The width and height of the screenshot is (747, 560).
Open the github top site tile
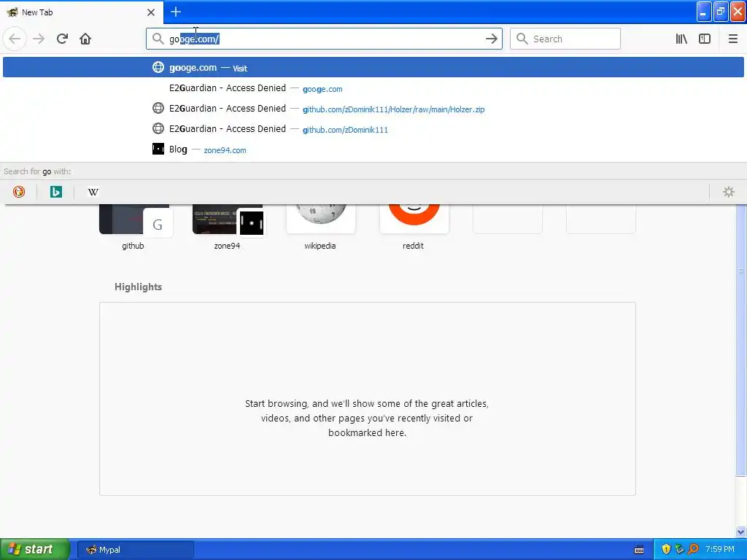coord(134,226)
